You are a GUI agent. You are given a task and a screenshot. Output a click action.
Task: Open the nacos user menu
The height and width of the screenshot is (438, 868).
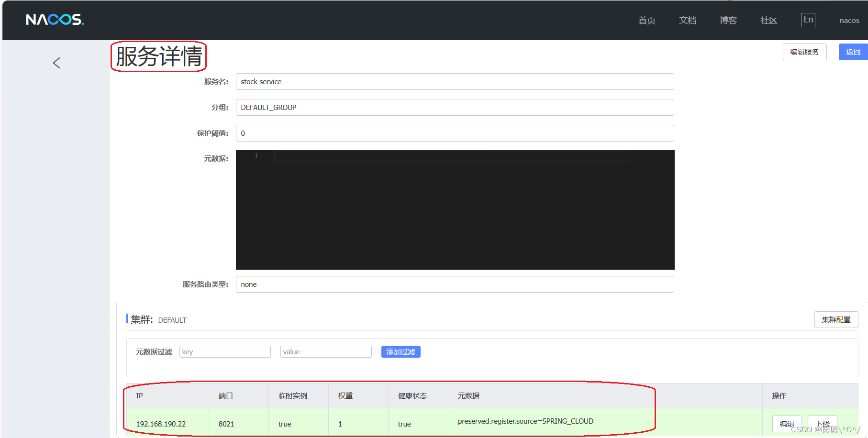pos(849,21)
